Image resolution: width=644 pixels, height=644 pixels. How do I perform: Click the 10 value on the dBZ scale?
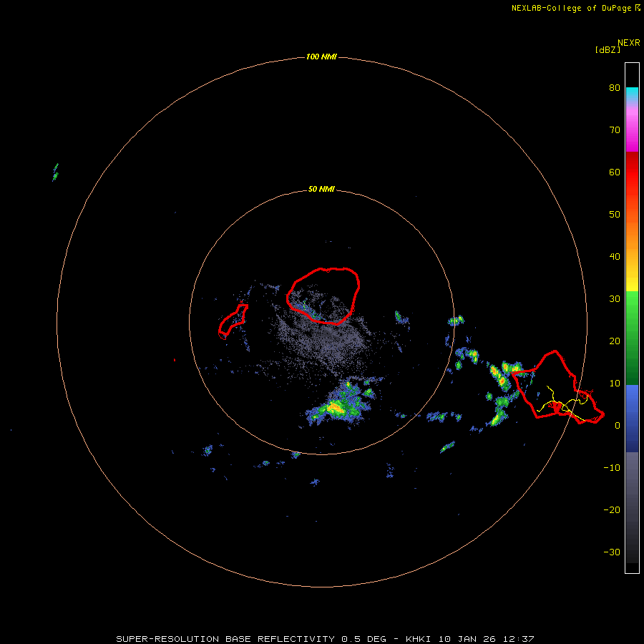click(x=615, y=384)
